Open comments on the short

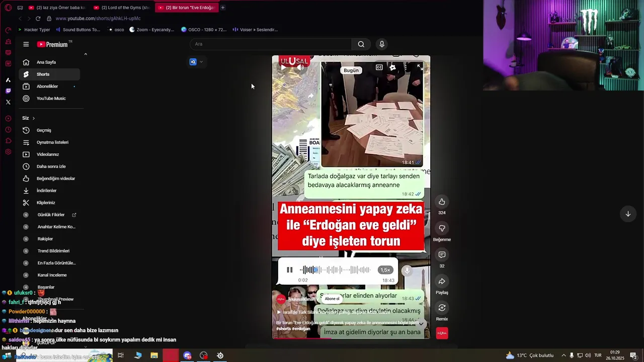point(442,255)
